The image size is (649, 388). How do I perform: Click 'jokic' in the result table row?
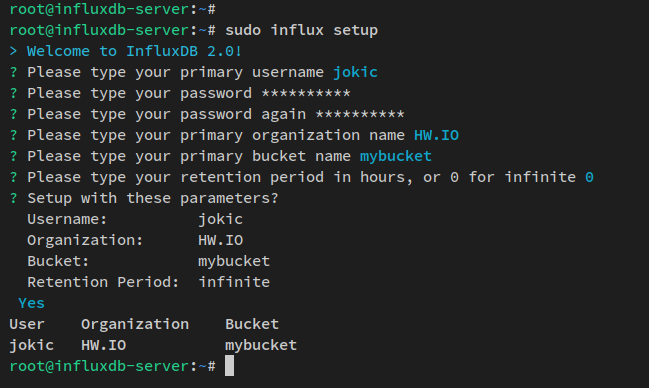[x=31, y=345]
